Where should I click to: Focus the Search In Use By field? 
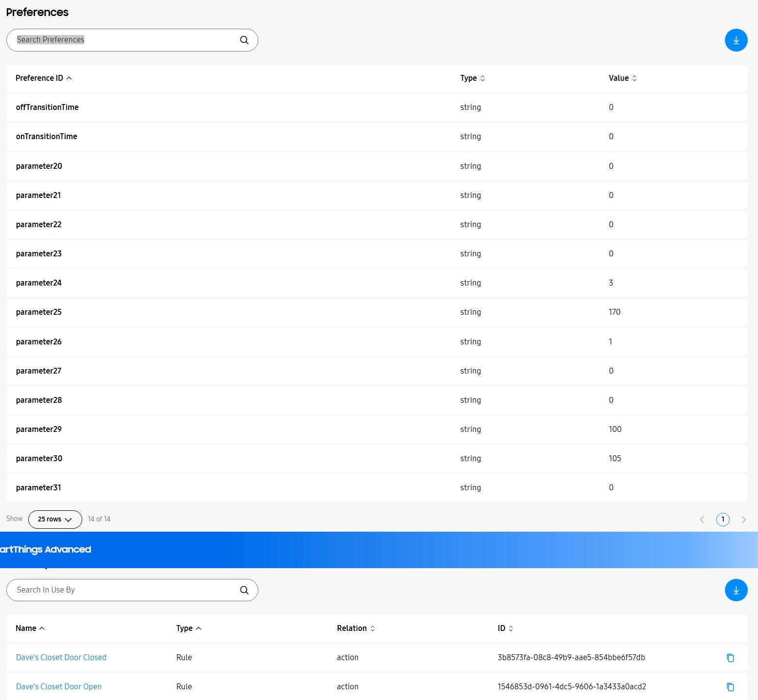click(122, 590)
